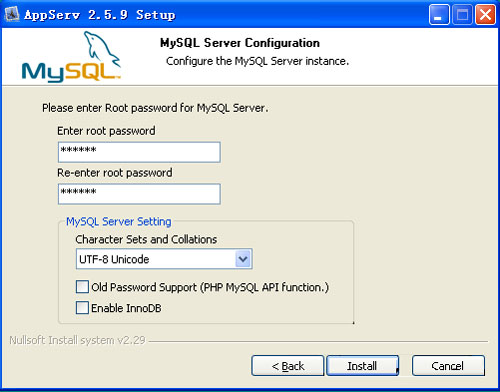Close the AppServ Setup window
Screen dimensions: 500x392
(x=485, y=15)
